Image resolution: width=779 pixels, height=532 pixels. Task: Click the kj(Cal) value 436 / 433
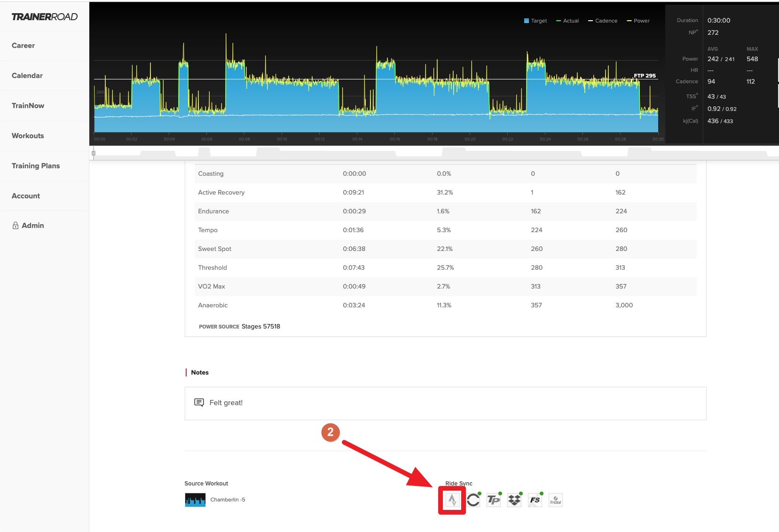click(x=720, y=121)
